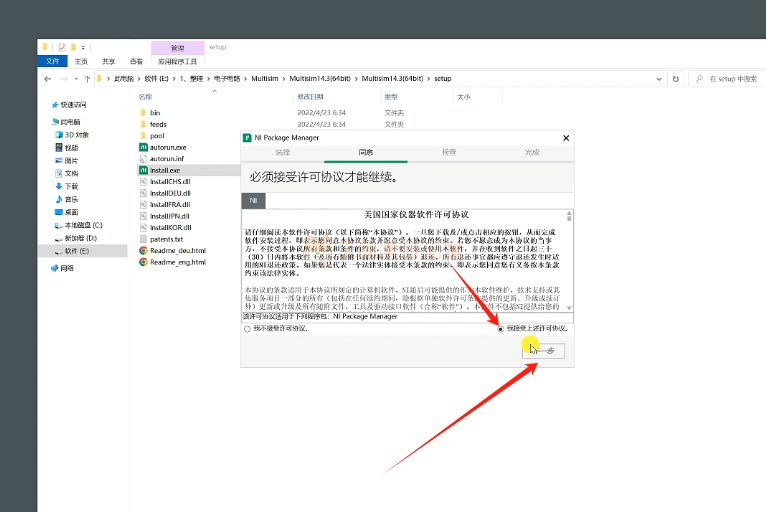Screen dimensions: 766x512
Task: Open the 文件 (File) ribbon tab
Action: (x=53, y=60)
